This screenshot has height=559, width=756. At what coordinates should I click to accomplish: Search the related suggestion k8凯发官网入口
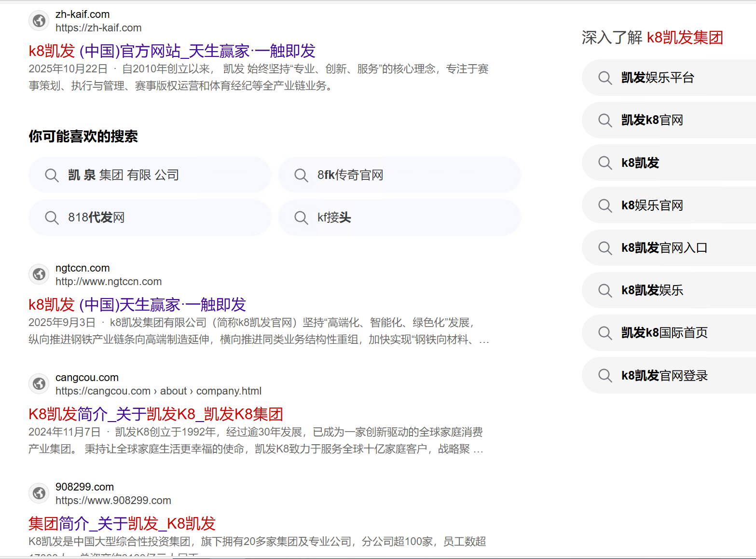(x=669, y=248)
